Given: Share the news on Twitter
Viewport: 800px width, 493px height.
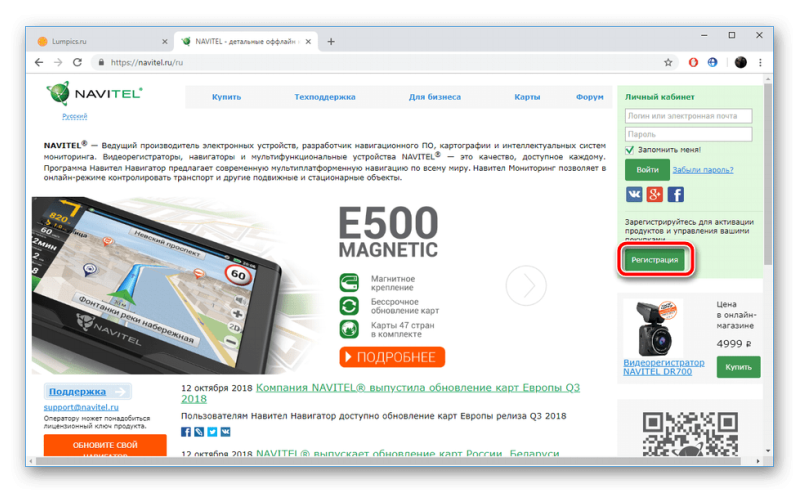Looking at the screenshot, I should coord(212,432).
